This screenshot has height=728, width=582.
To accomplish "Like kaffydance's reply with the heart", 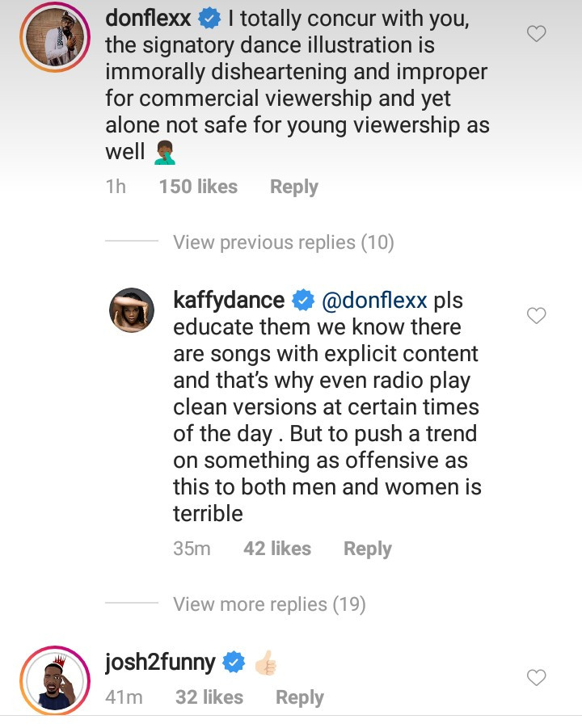I will tap(536, 316).
